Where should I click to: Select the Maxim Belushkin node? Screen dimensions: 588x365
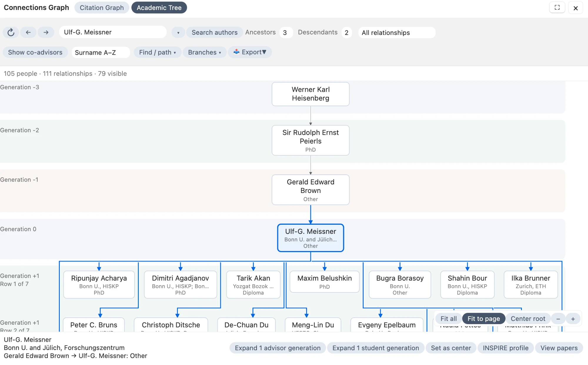pos(325,281)
